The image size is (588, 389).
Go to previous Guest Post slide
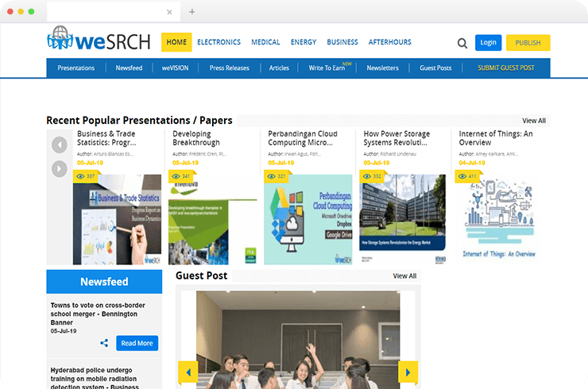[x=188, y=372]
